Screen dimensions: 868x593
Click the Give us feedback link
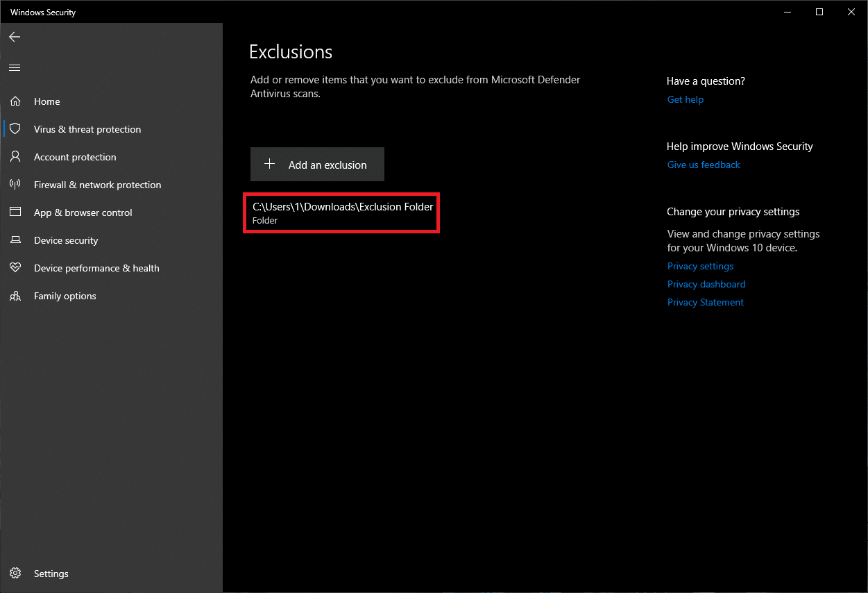(x=704, y=165)
